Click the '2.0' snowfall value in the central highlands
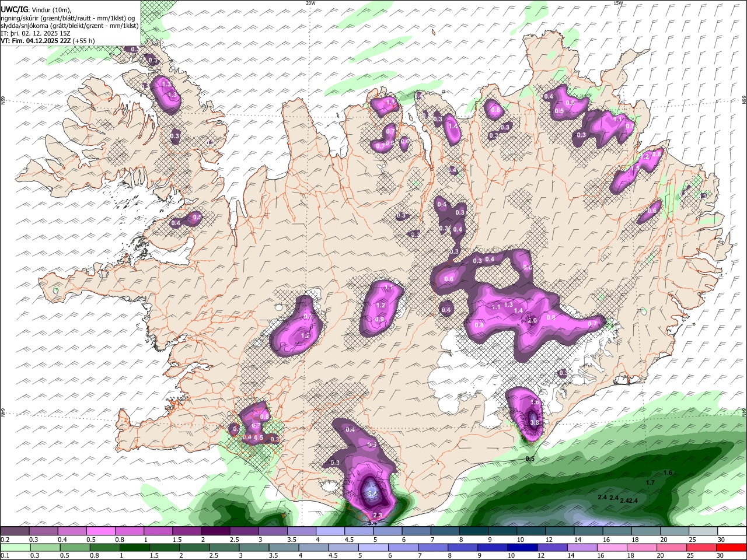The image size is (747, 560). coord(532,320)
